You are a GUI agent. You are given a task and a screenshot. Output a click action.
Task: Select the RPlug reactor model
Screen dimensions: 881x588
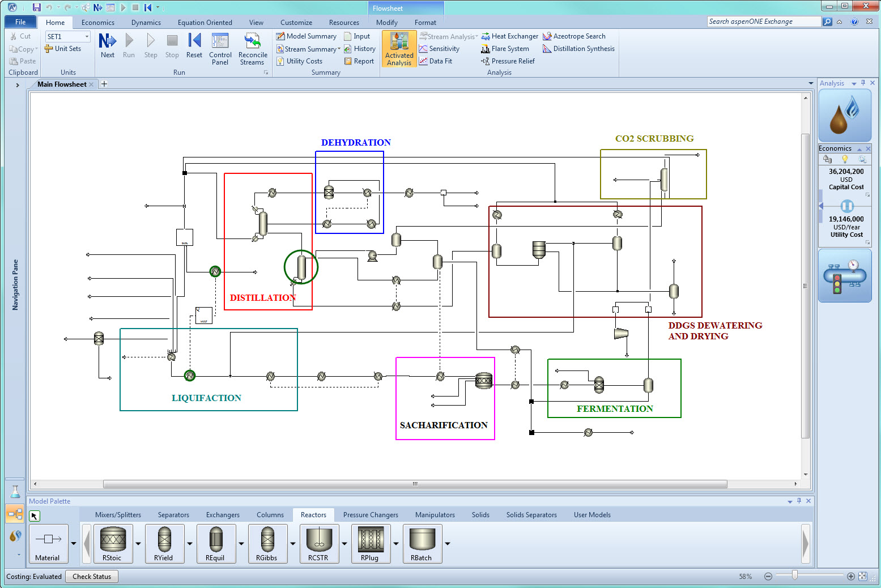[x=371, y=543]
